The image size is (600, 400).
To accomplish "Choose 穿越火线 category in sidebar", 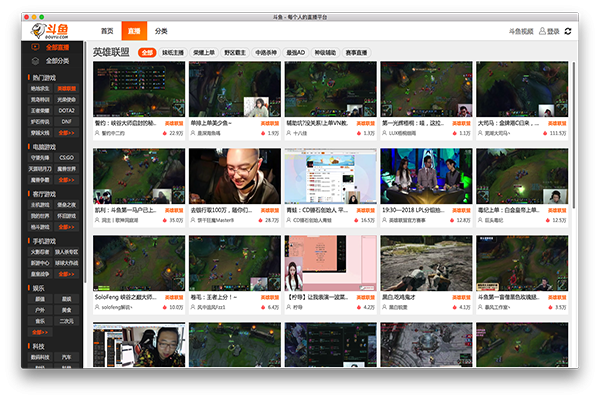I will [40, 133].
